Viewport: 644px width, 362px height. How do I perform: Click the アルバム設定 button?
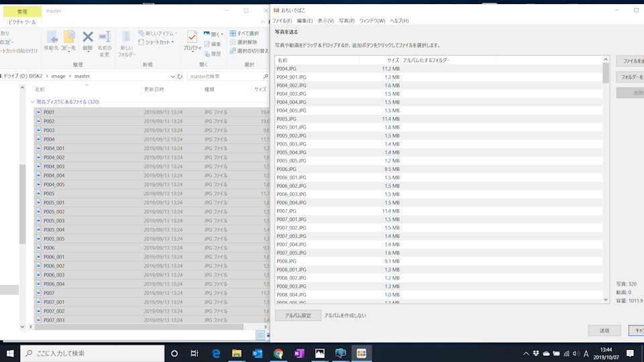point(298,315)
